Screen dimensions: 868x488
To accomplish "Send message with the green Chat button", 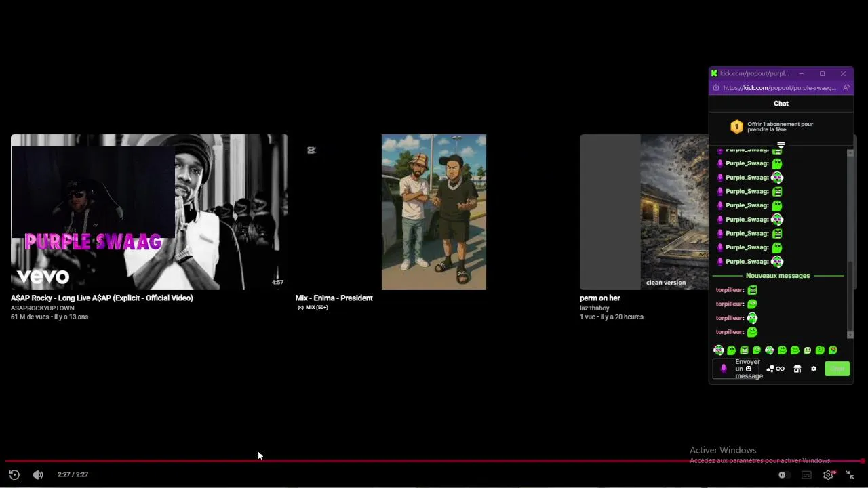I will click(x=837, y=369).
